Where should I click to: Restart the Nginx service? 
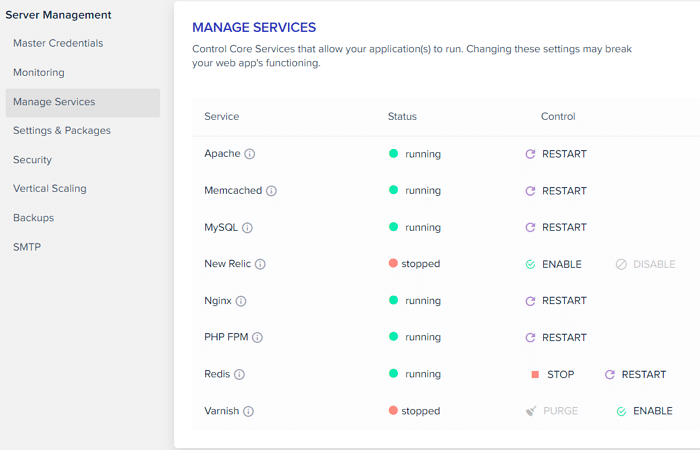tap(556, 301)
